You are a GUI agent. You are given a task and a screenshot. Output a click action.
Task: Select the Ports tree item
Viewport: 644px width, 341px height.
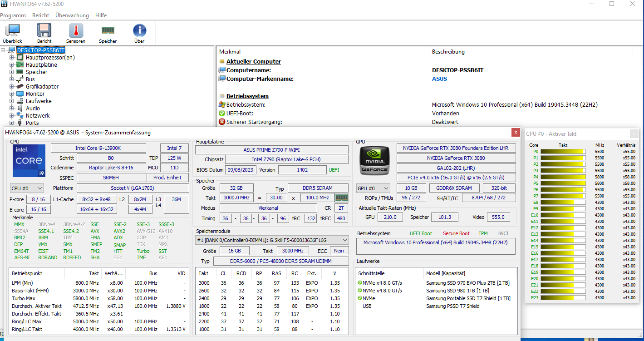pyautogui.click(x=32, y=123)
